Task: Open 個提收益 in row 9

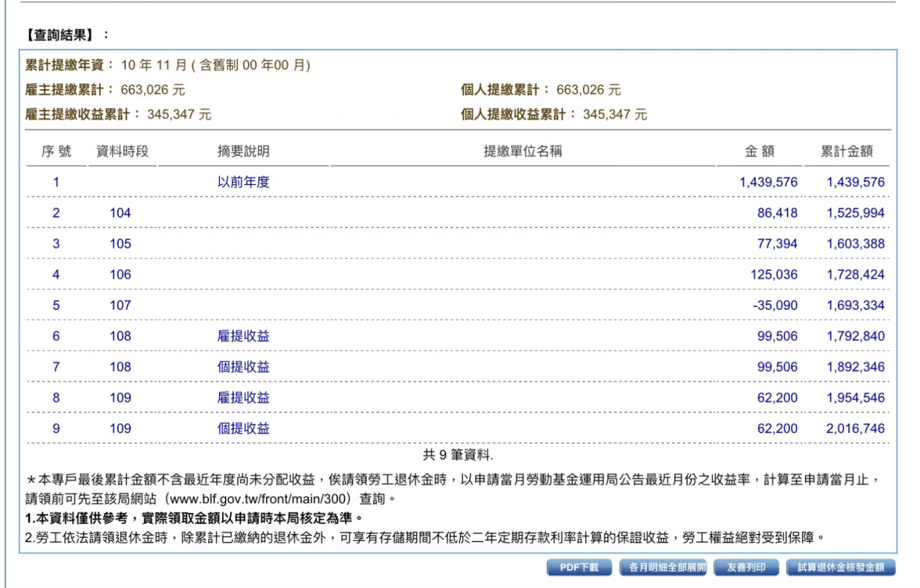Action: [244, 429]
